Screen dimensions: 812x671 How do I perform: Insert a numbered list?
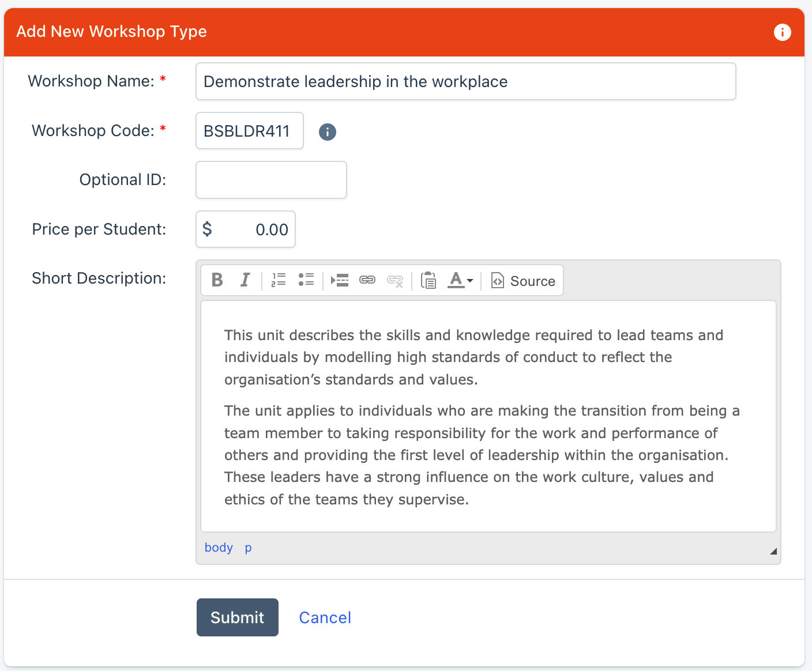[279, 280]
